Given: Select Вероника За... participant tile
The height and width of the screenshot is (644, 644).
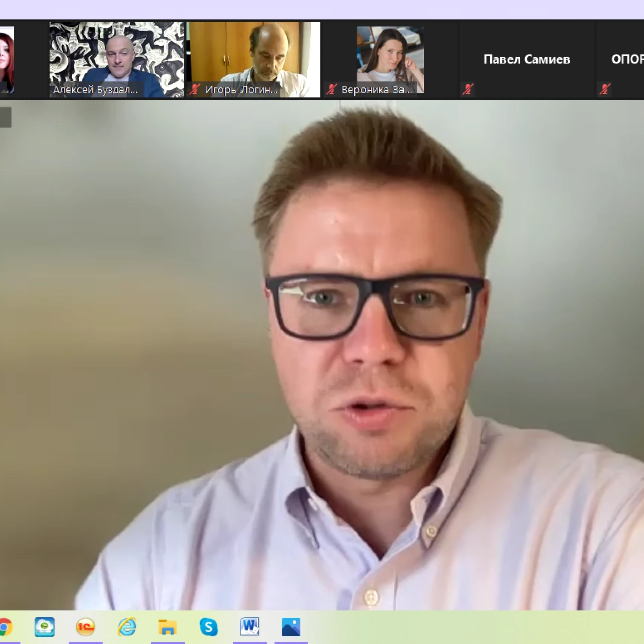Looking at the screenshot, I should 390,59.
